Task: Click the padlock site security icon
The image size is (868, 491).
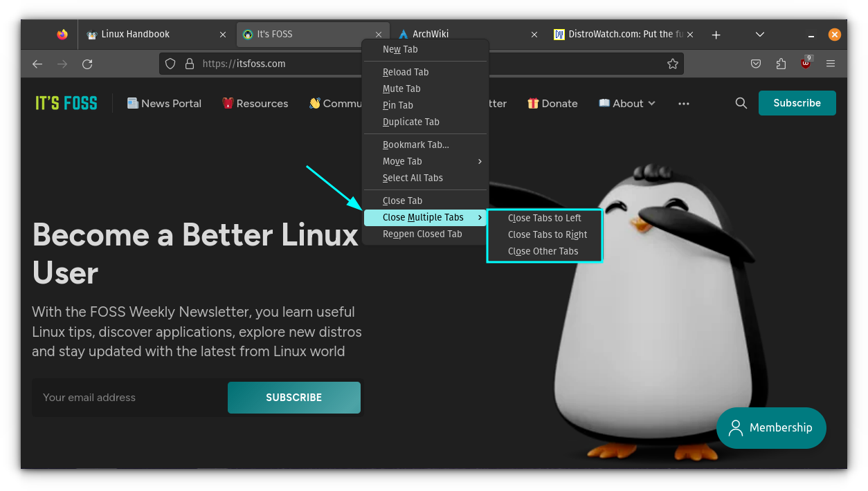Action: click(190, 63)
